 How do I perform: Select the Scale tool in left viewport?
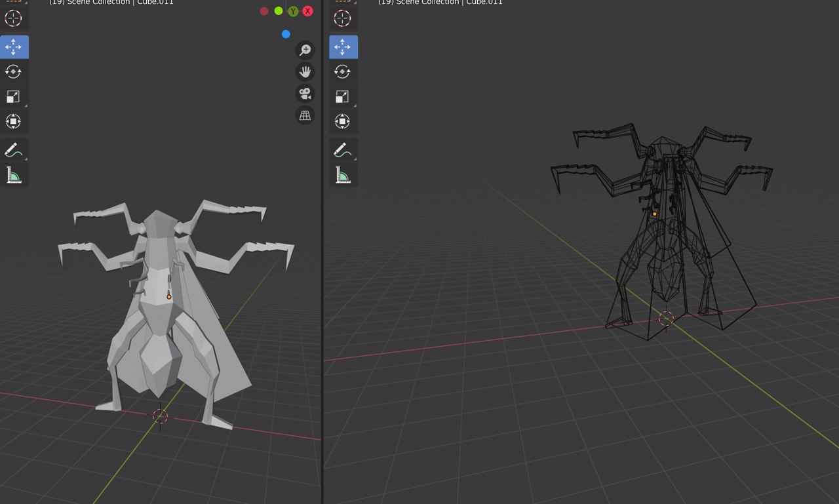[14, 96]
